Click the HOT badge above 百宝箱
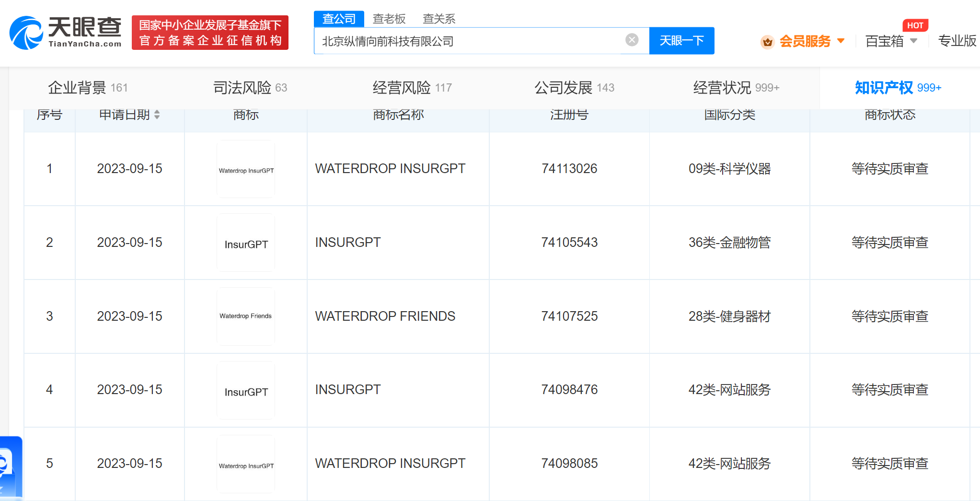980x501 pixels. pos(915,25)
